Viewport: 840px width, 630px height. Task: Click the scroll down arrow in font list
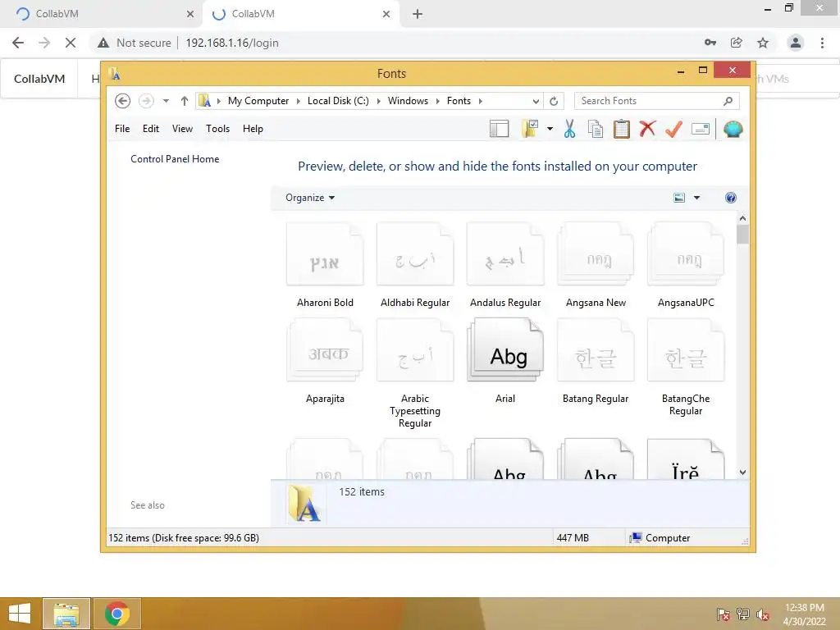coord(742,472)
